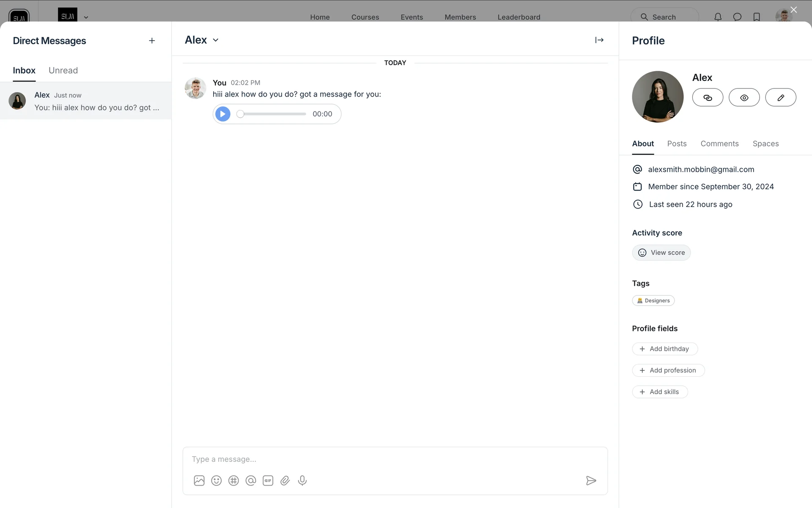Start a new direct message with plus
Screen dimensions: 812x508
tap(152, 41)
